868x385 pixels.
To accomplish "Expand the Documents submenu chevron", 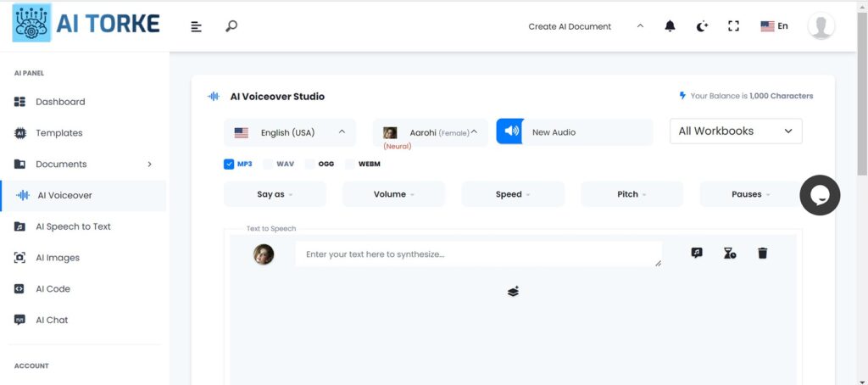I will coord(149,164).
